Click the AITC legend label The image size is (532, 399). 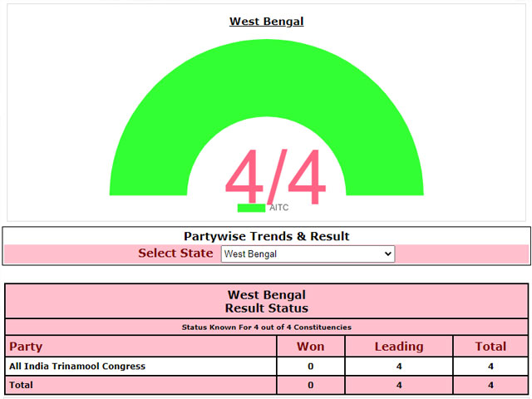[x=279, y=207]
